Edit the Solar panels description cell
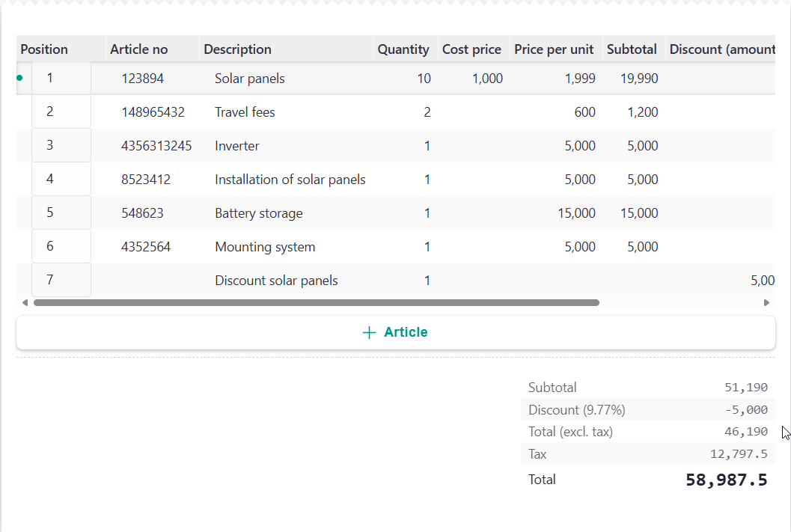 pyautogui.click(x=250, y=79)
